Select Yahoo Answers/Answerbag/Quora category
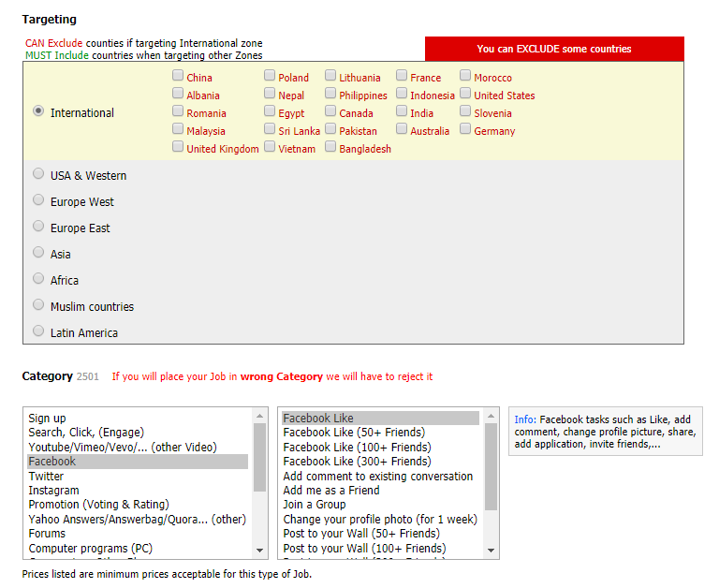Image resolution: width=719 pixels, height=588 pixels. coord(138,520)
